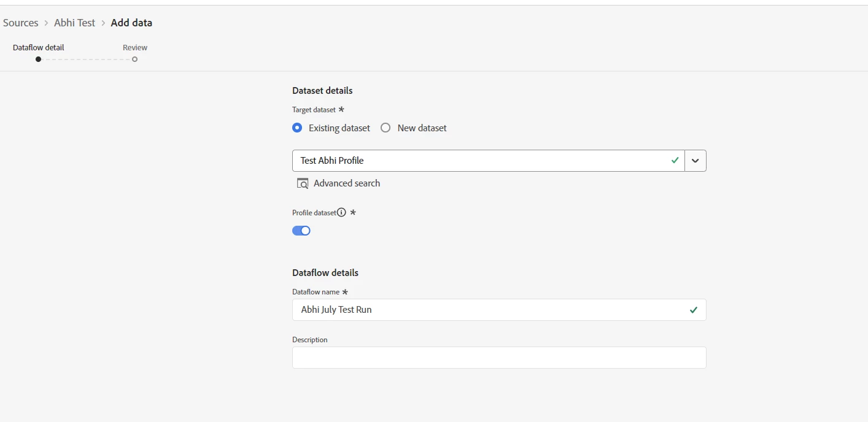Click the hollow Review step circle
The height and width of the screenshot is (422, 868).
pos(134,59)
